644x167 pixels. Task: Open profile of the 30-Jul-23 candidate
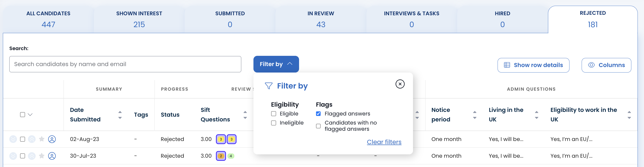[x=52, y=156]
